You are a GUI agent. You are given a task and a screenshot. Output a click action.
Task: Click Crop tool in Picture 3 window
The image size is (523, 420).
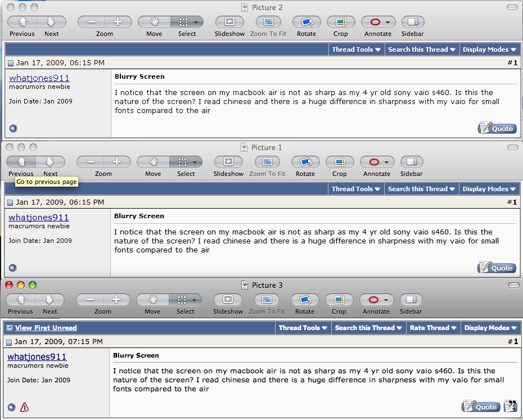339,300
